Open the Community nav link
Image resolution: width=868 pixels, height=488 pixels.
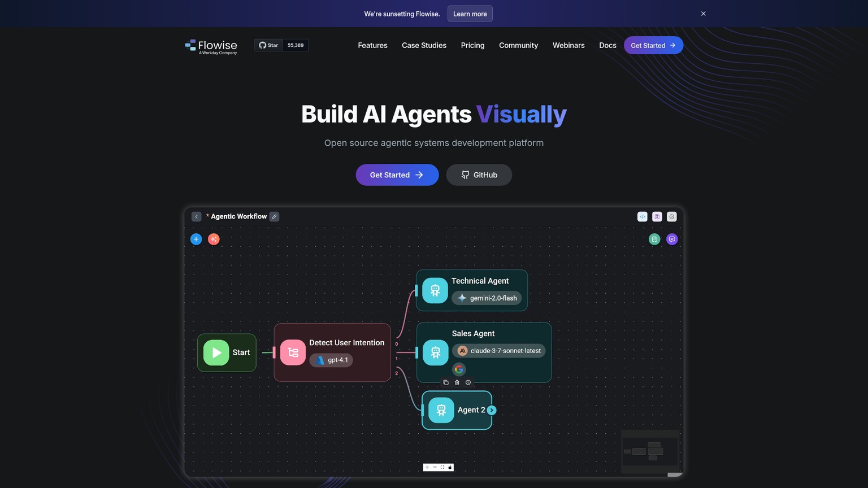tap(518, 45)
